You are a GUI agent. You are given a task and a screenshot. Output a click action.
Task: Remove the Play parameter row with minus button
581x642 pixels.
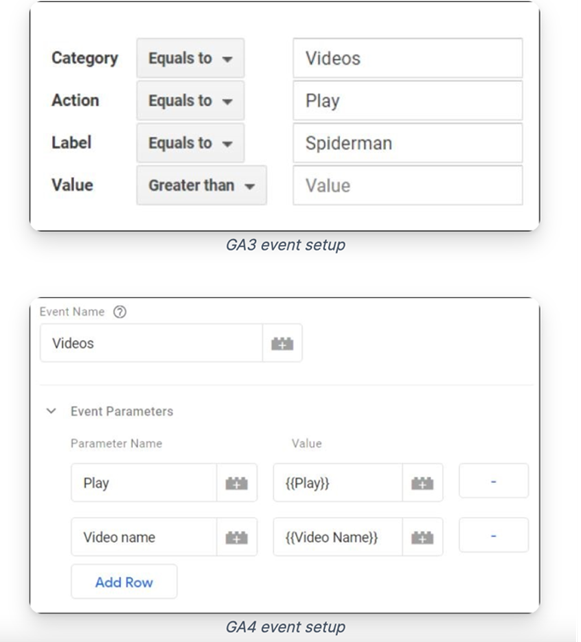pyautogui.click(x=493, y=481)
